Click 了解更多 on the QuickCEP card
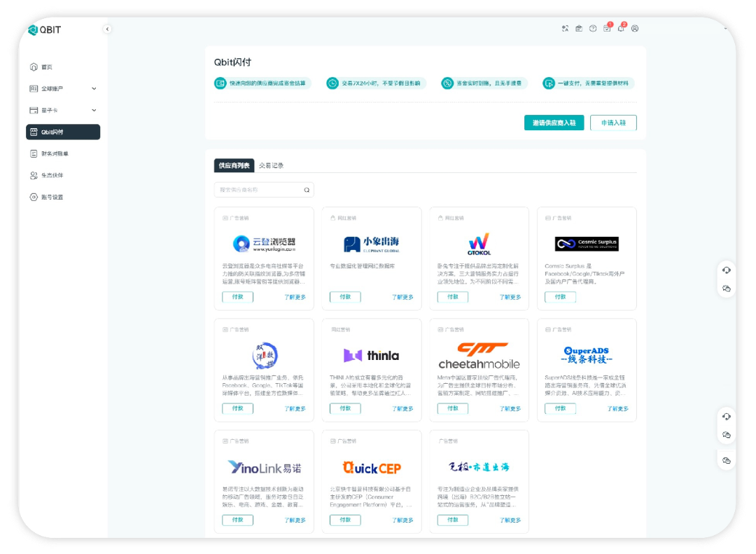Screen dimensions: 756x554 [402, 520]
